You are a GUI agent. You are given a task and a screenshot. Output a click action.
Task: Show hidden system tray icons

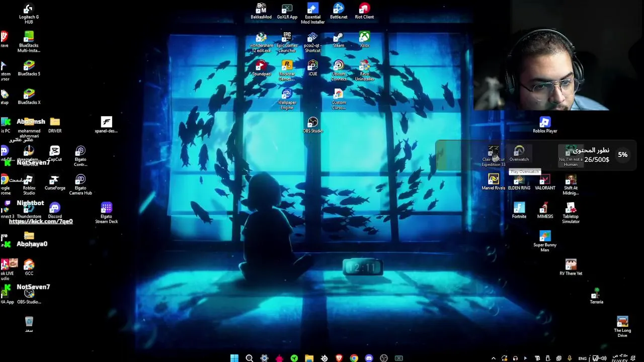click(493, 358)
